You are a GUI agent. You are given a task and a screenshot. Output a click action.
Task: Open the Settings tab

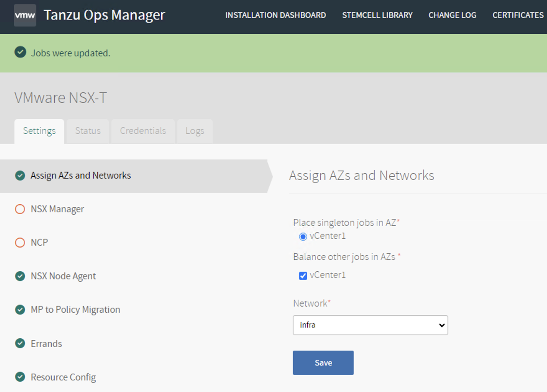[39, 131]
